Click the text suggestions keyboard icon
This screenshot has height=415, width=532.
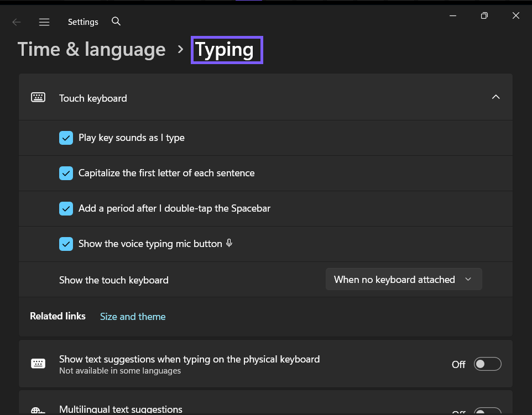[x=38, y=364]
